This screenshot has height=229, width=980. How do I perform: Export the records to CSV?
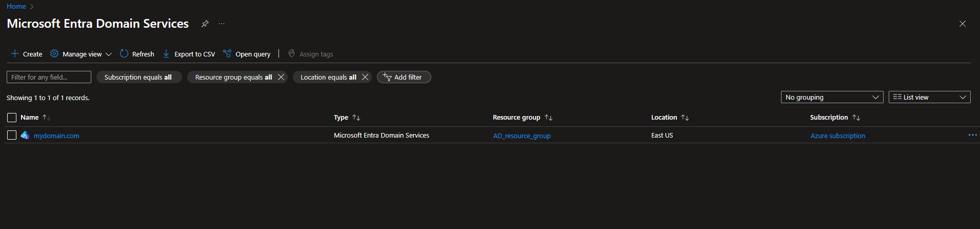click(x=189, y=54)
